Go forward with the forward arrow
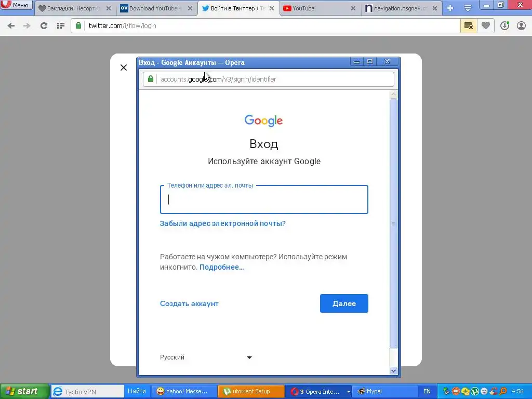This screenshot has height=399, width=532. (27, 26)
